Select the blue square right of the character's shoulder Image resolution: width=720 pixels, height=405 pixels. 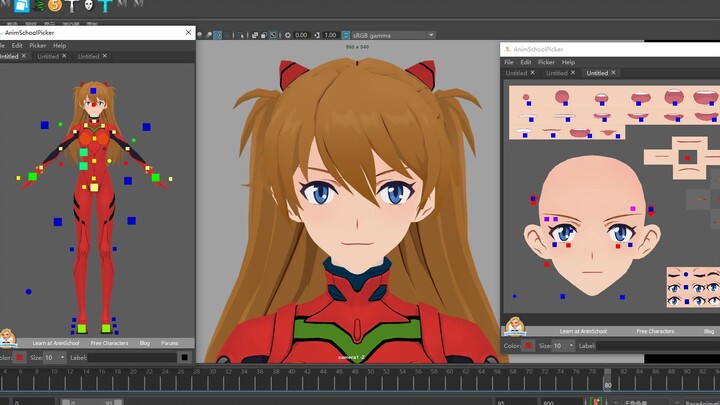(x=146, y=127)
